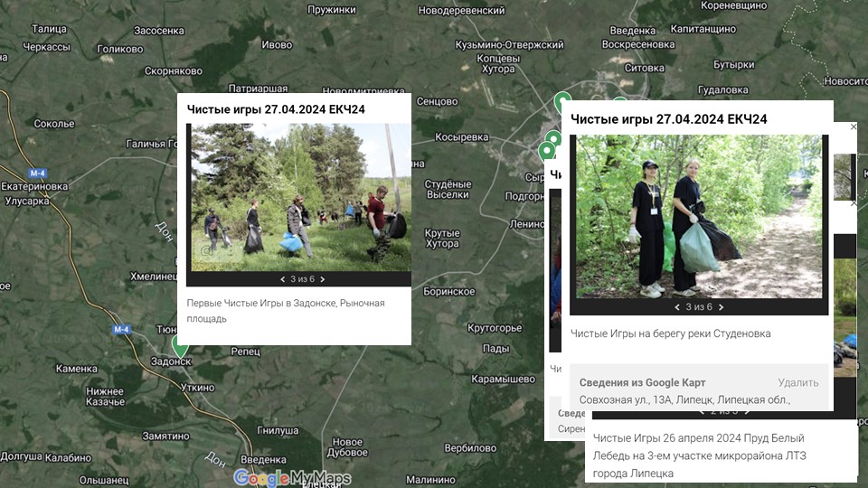Click the Задонск city label

[171, 361]
